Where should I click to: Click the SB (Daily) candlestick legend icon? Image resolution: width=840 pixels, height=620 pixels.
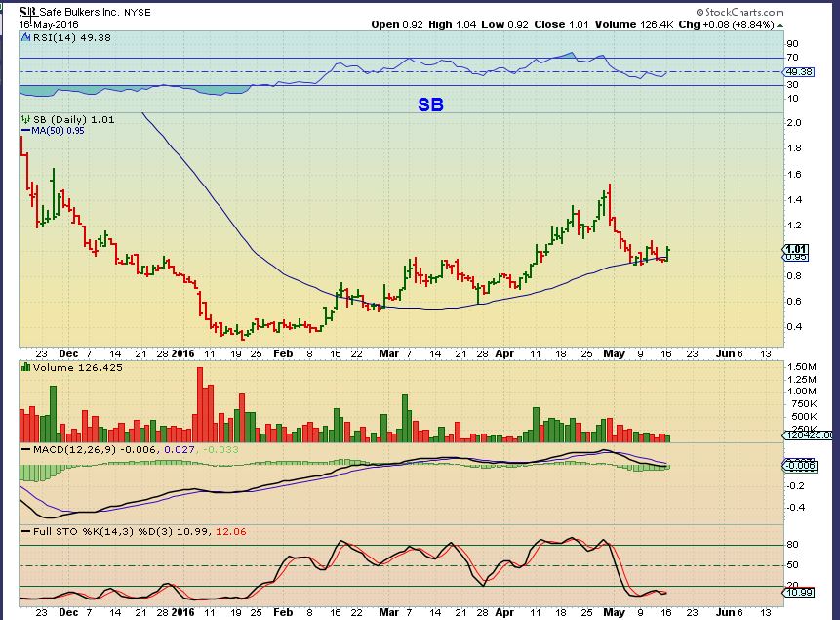(25, 119)
